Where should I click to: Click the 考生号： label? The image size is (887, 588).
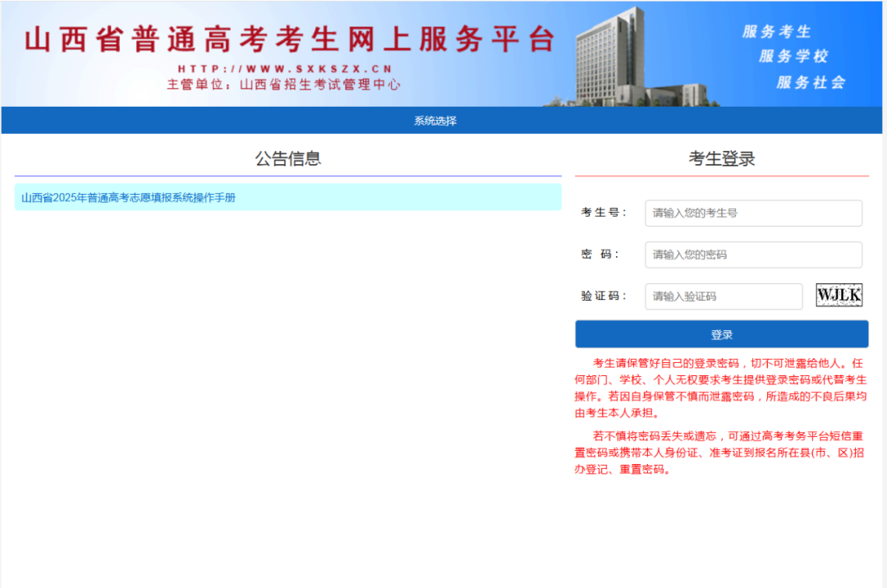(604, 213)
